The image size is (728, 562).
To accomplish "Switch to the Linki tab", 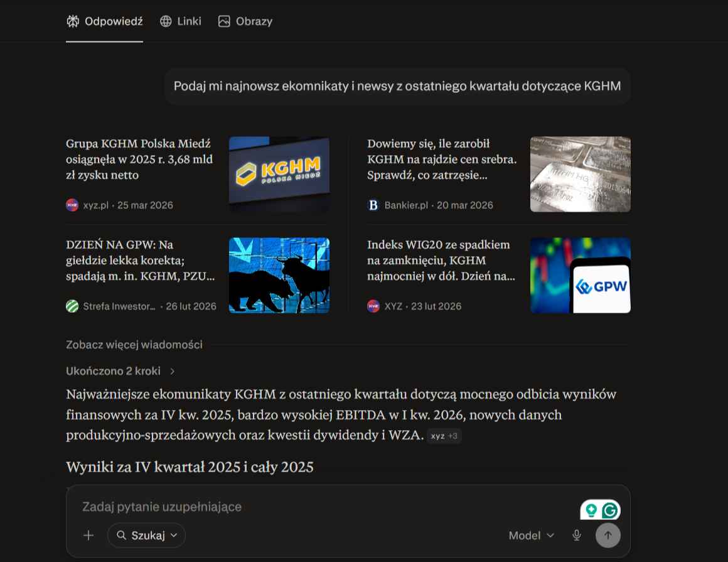I will pos(181,21).
